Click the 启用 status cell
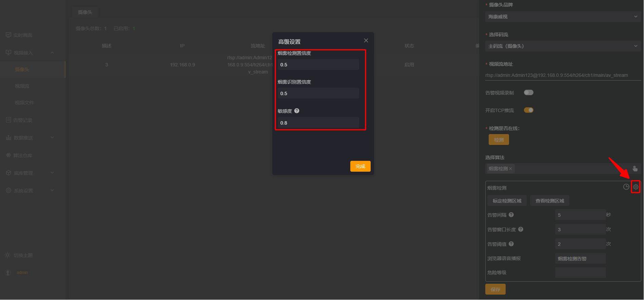This screenshot has height=300, width=644. click(409, 65)
